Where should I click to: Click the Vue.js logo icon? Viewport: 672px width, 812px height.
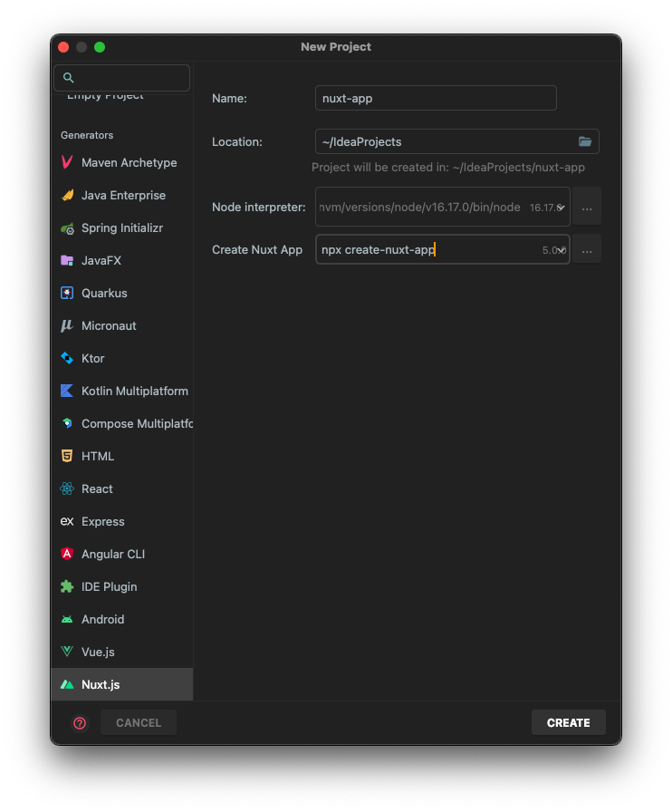point(67,652)
